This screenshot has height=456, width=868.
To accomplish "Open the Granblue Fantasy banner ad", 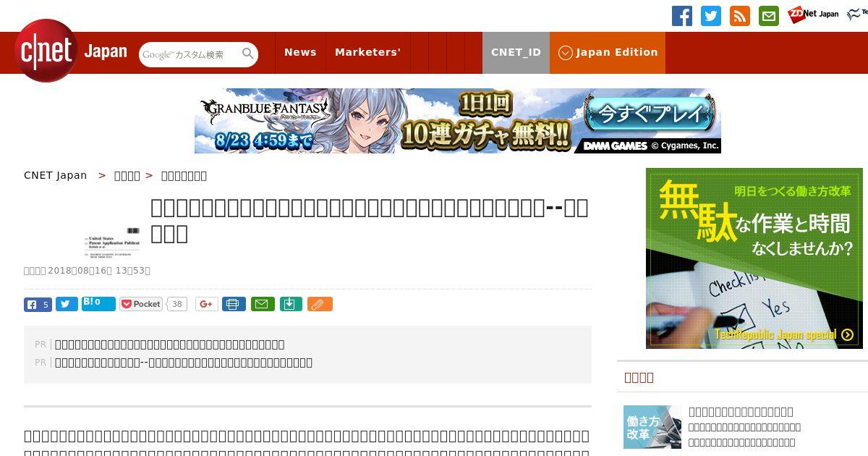I will tap(458, 121).
